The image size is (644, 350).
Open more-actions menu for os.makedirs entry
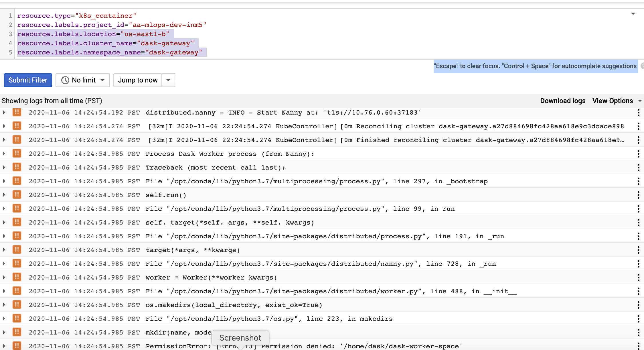click(x=638, y=305)
